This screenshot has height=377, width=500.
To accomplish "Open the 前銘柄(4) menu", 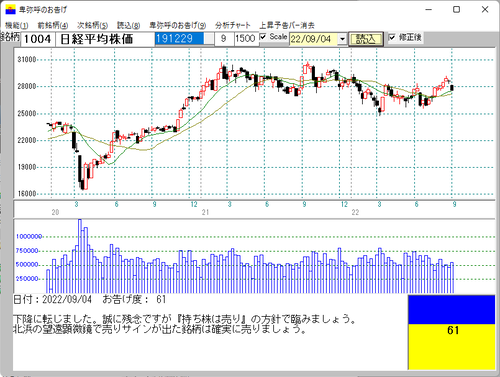I will [53, 25].
